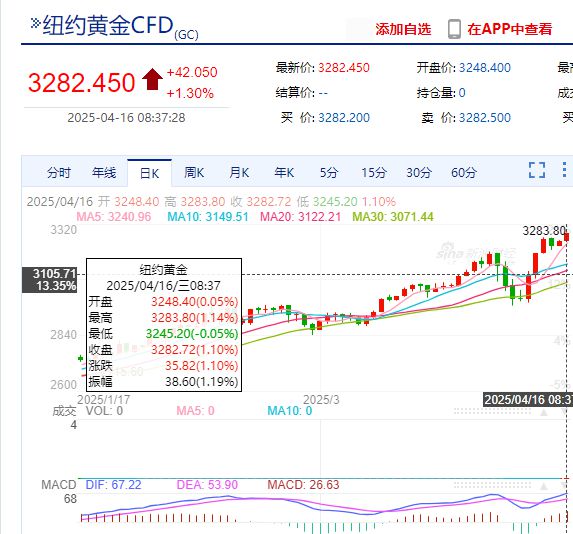Click the dotted handle in the 成交 panel
This screenshot has width=573, height=534.
(492, 411)
